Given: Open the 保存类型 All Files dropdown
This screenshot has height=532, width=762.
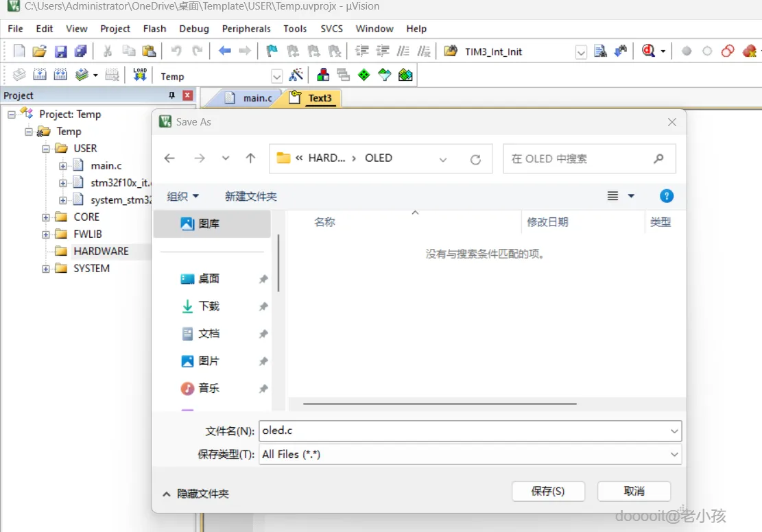Looking at the screenshot, I should pyautogui.click(x=674, y=455).
